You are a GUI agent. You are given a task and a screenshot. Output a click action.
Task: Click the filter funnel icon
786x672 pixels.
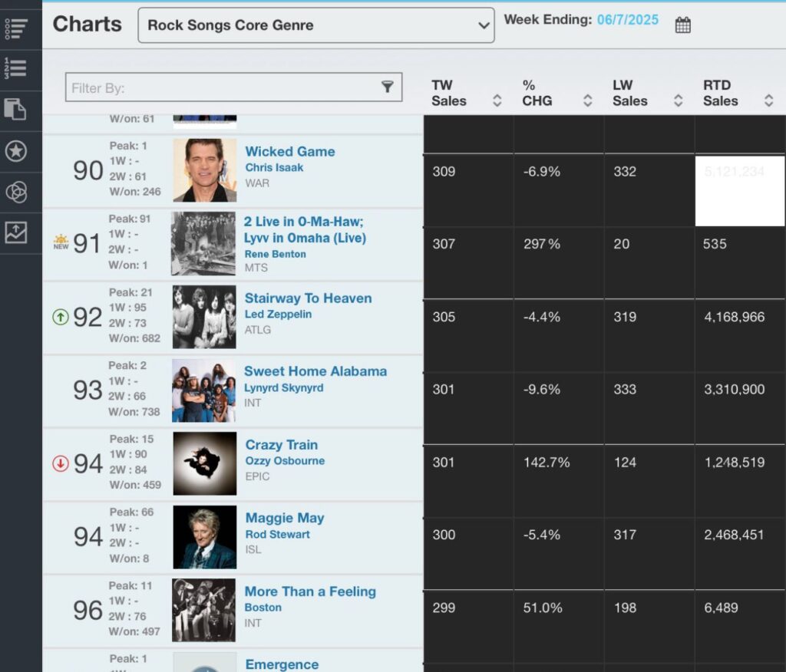[387, 87]
